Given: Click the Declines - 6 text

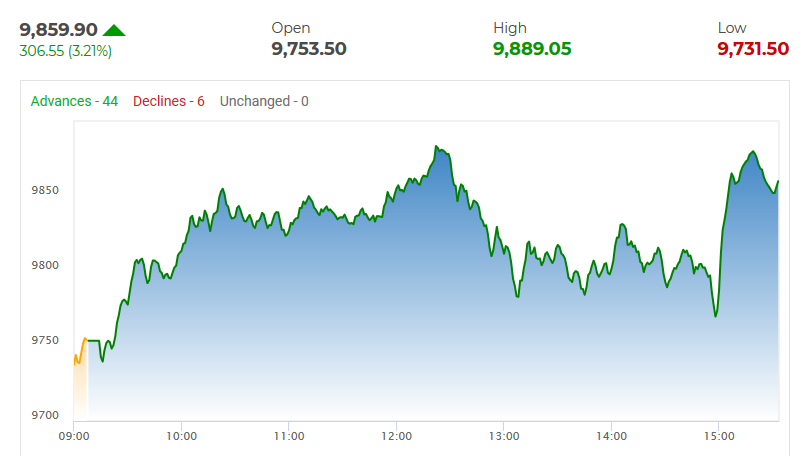Looking at the screenshot, I should point(169,101).
